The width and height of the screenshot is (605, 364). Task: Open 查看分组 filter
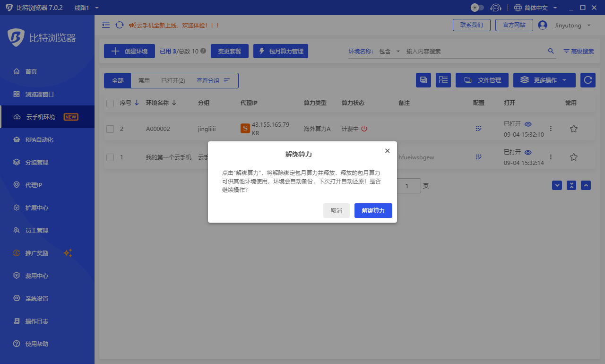[x=213, y=80]
